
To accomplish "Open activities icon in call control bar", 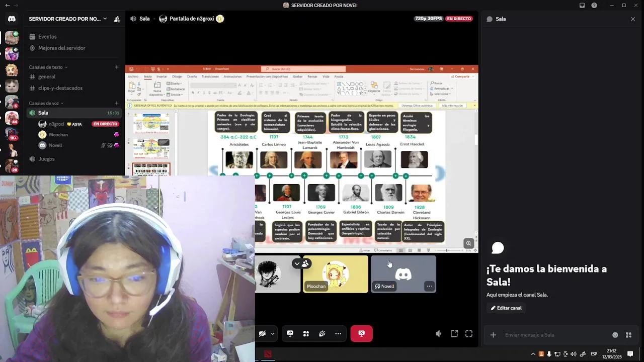I will pyautogui.click(x=306, y=333).
